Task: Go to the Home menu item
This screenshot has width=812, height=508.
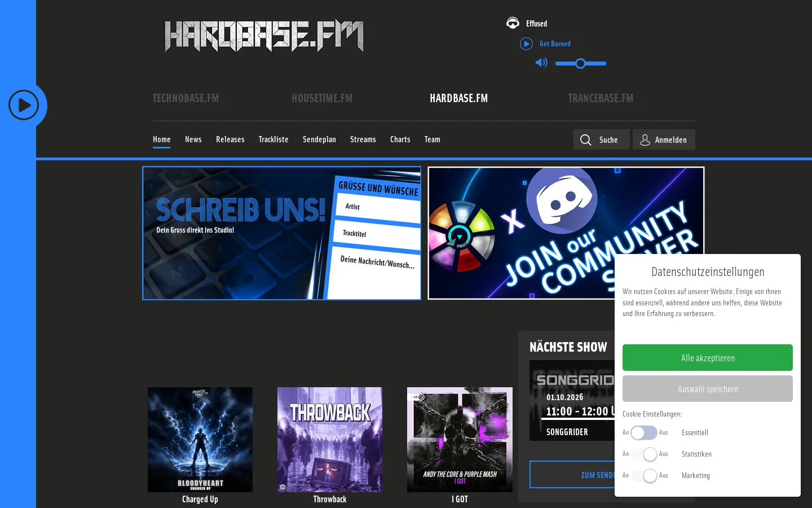Action: [161, 139]
